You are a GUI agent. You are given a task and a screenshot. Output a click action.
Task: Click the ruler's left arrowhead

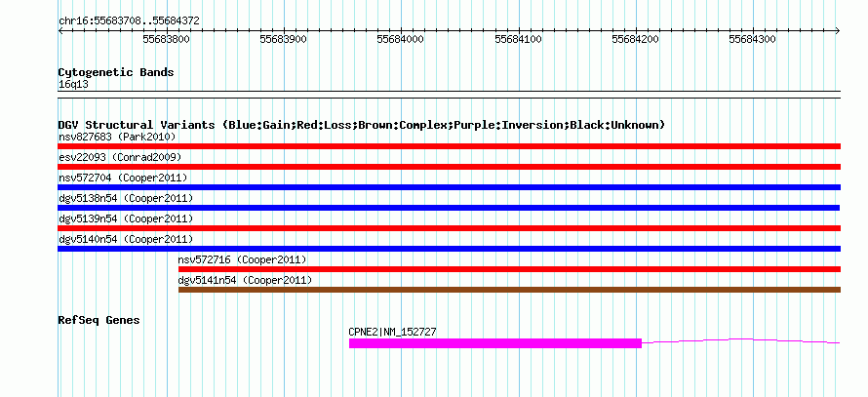60,31
